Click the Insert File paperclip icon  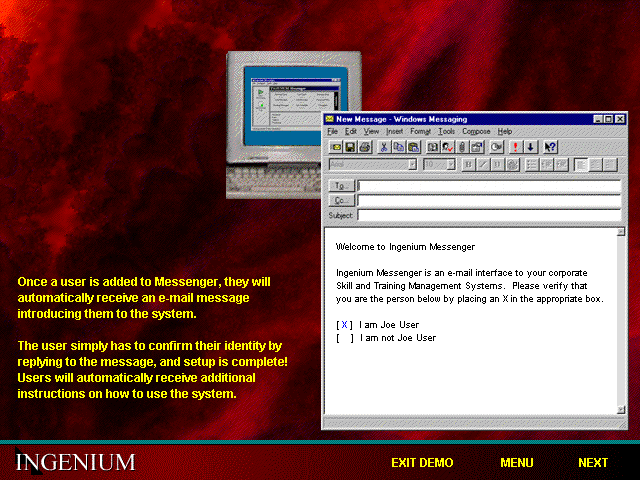click(x=462, y=147)
